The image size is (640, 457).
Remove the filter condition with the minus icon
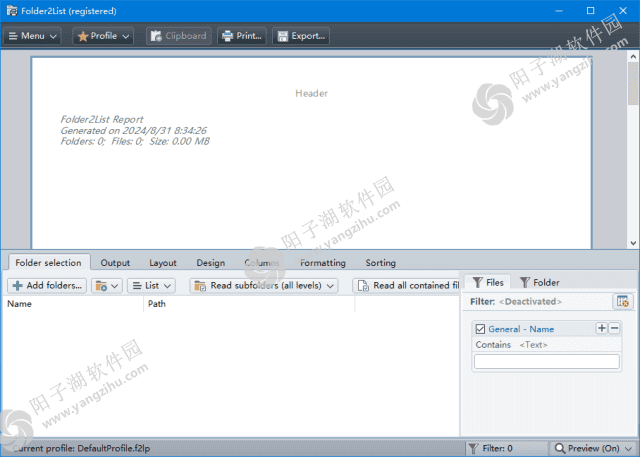(614, 328)
